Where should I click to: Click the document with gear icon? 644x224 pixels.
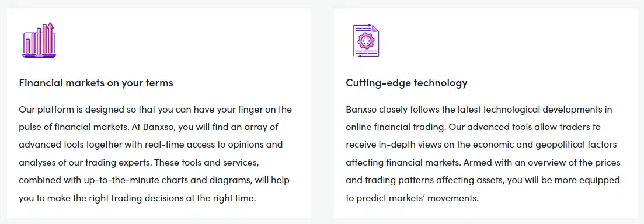tap(366, 41)
